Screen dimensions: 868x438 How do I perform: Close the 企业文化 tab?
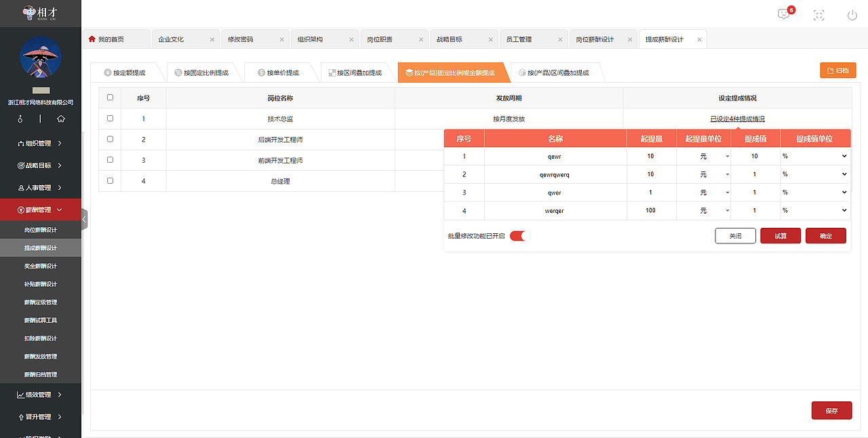(x=212, y=39)
